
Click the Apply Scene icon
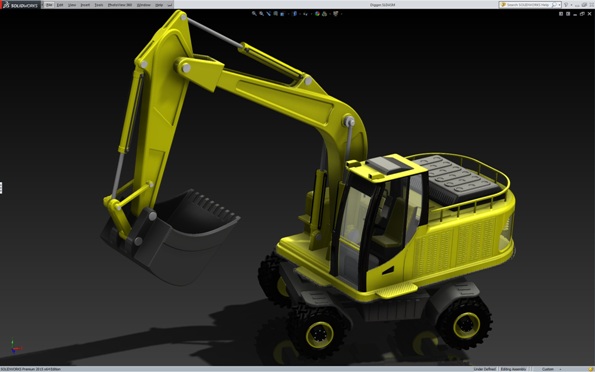[324, 14]
